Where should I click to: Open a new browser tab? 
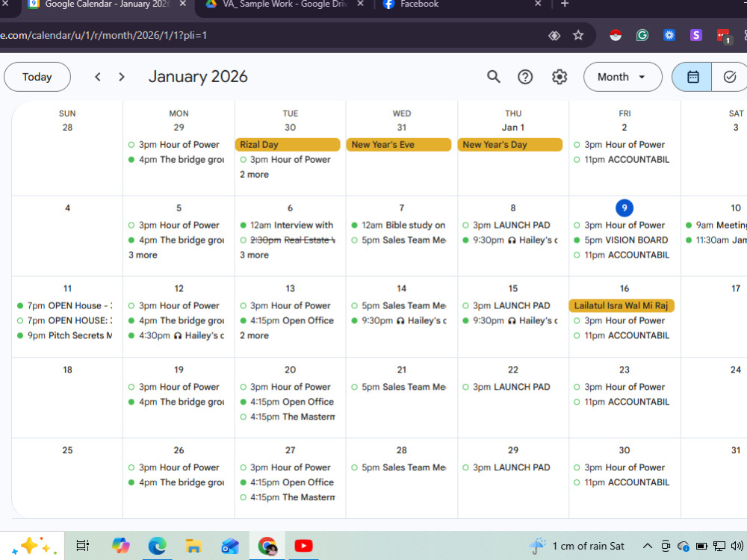click(x=565, y=4)
